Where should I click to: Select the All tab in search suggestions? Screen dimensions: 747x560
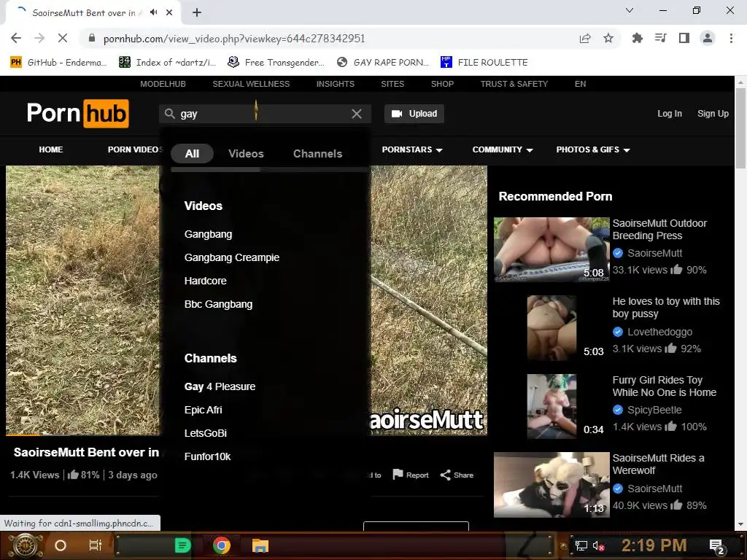[192, 154]
